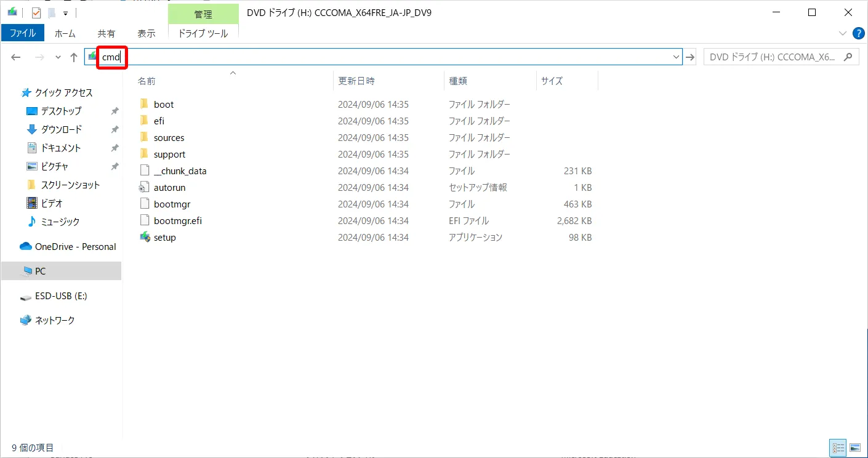The height and width of the screenshot is (458, 868).
Task: Switch to the 表示 ribbon tab
Action: point(147,33)
